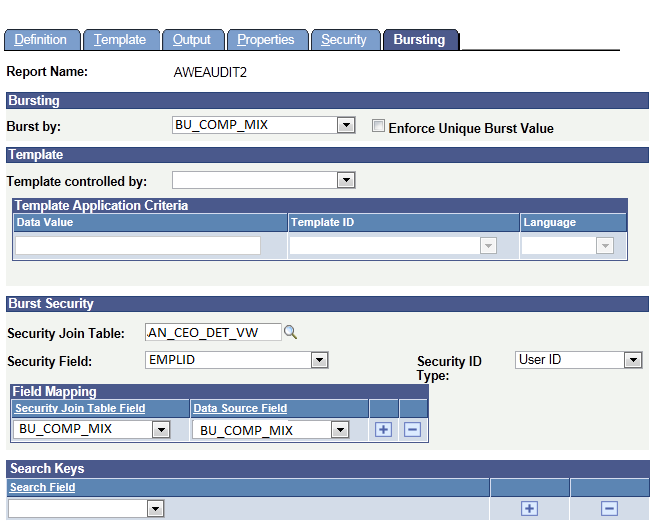This screenshot has height=531, width=660.
Task: Click the Burst by label
Action: [34, 126]
